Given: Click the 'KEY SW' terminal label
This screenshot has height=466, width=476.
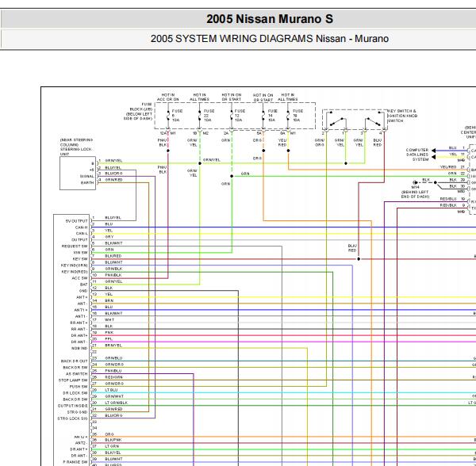Looking at the screenshot, I should point(80,259).
